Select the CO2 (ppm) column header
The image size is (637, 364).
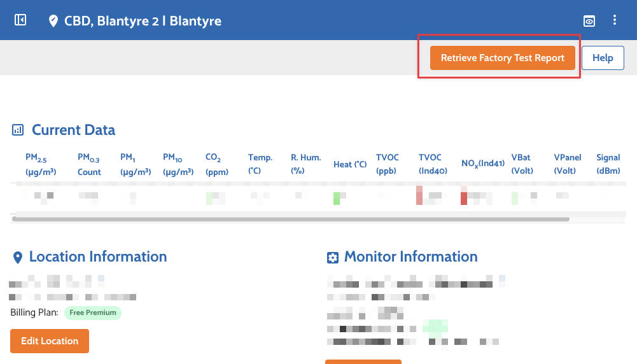tap(216, 164)
